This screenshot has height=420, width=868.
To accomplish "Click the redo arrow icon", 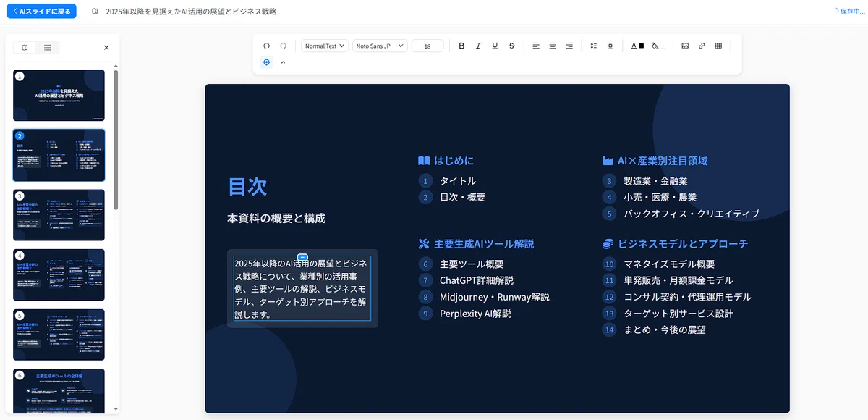I will click(284, 46).
